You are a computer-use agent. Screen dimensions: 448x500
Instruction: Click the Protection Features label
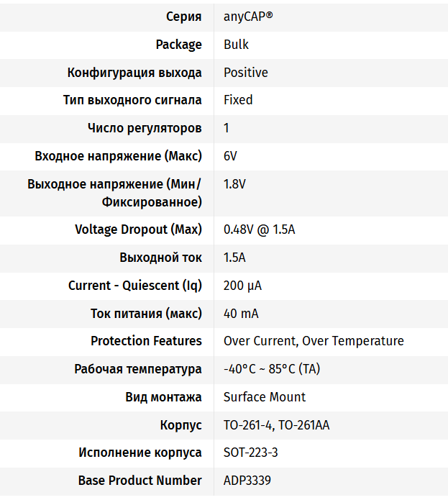(146, 341)
